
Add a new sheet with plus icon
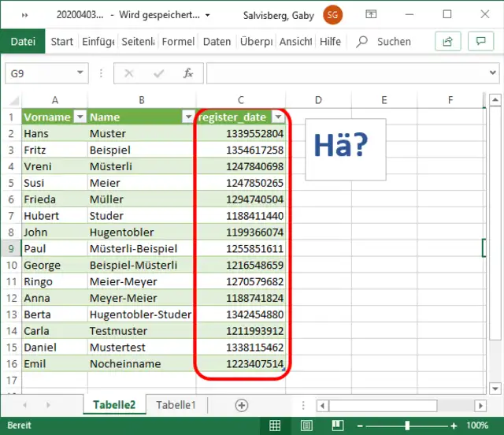pyautogui.click(x=242, y=405)
